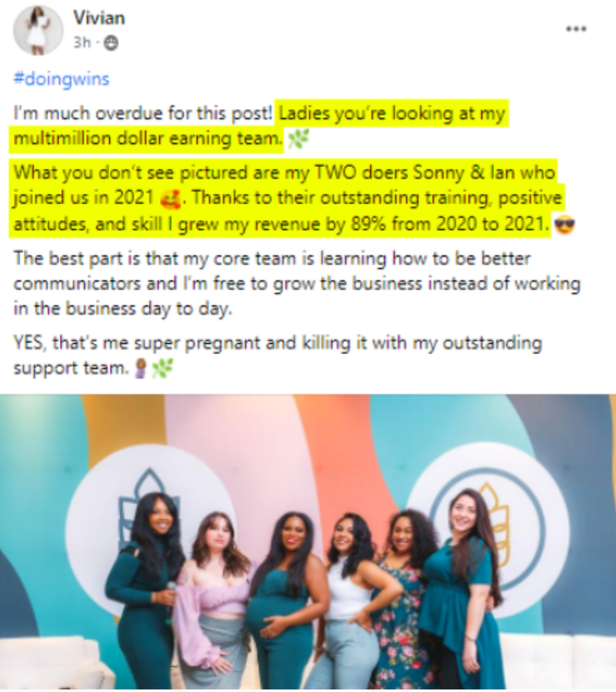Screen dimensions: 616x692
Task: Click the globe public-audience icon
Action: pos(111,43)
